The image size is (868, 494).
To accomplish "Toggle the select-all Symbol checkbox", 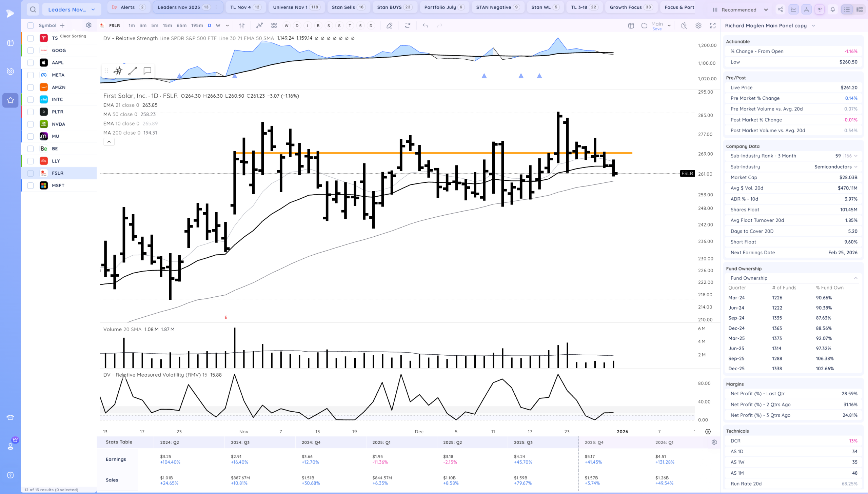I will pyautogui.click(x=31, y=25).
